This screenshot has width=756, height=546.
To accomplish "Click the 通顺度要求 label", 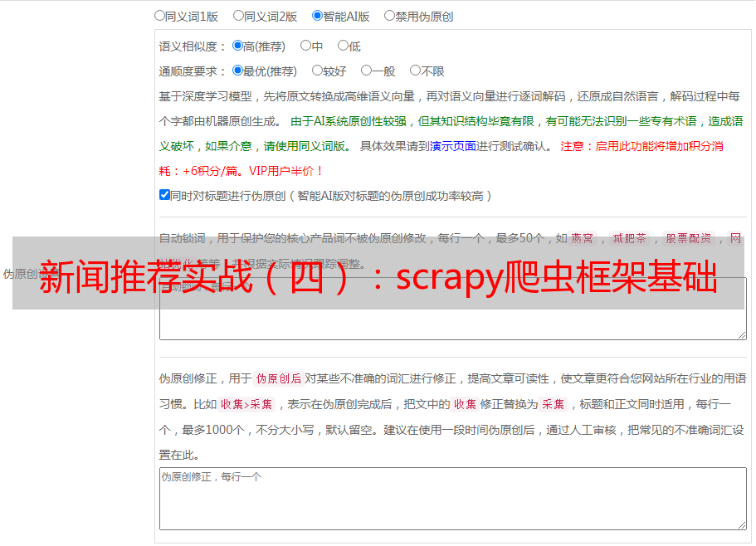I will click(x=193, y=71).
